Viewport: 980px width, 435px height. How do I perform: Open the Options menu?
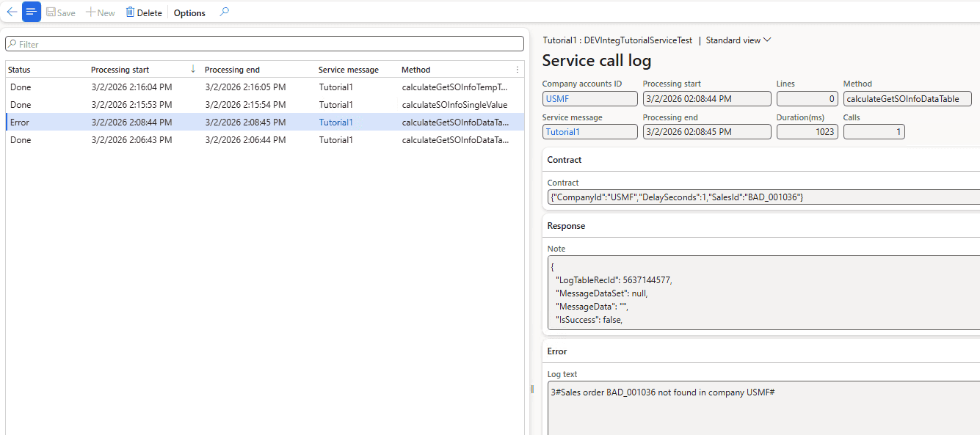(x=189, y=12)
